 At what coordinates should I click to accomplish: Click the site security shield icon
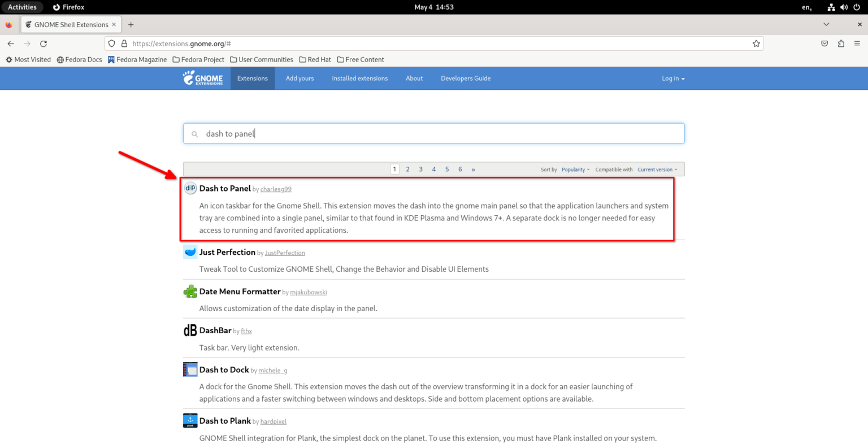point(112,43)
